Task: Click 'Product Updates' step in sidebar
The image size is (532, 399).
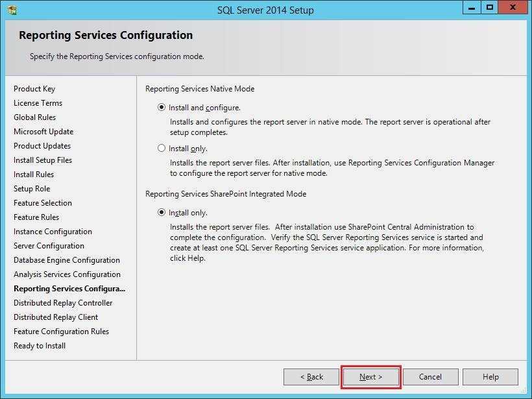Action: tap(42, 146)
